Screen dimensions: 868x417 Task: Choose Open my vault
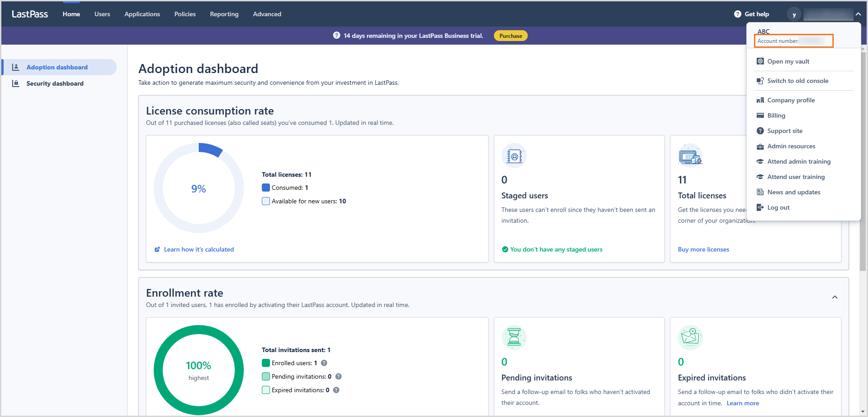click(788, 61)
